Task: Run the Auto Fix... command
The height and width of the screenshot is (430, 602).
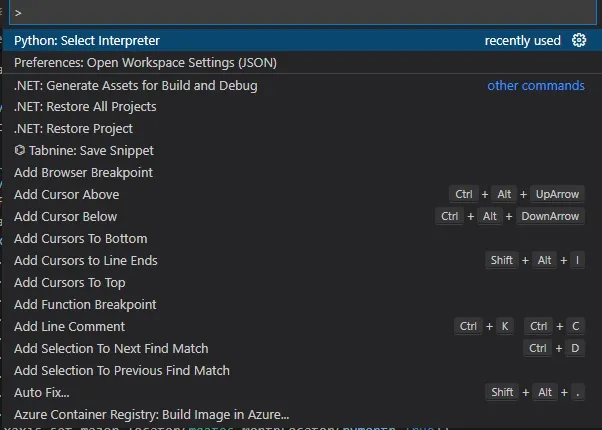Action: coord(41,393)
